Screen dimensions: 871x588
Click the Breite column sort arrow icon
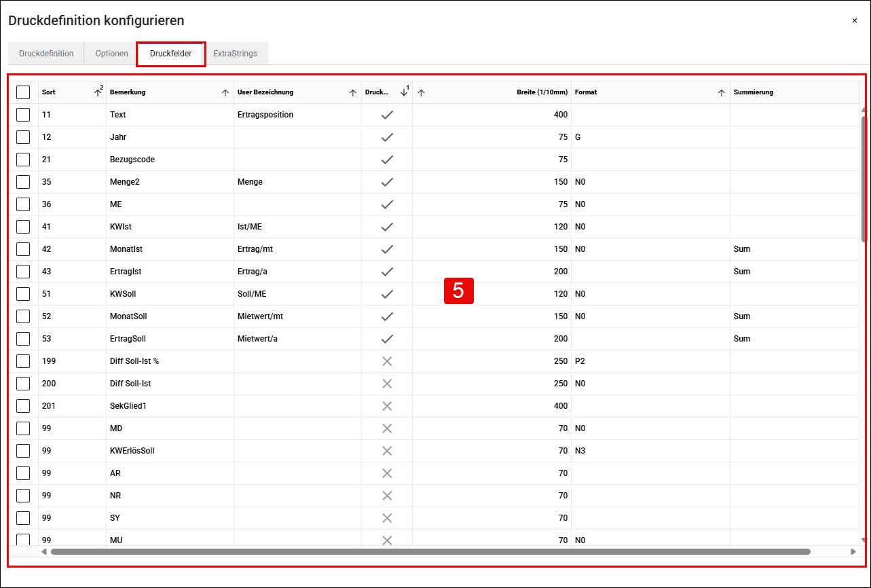click(421, 93)
